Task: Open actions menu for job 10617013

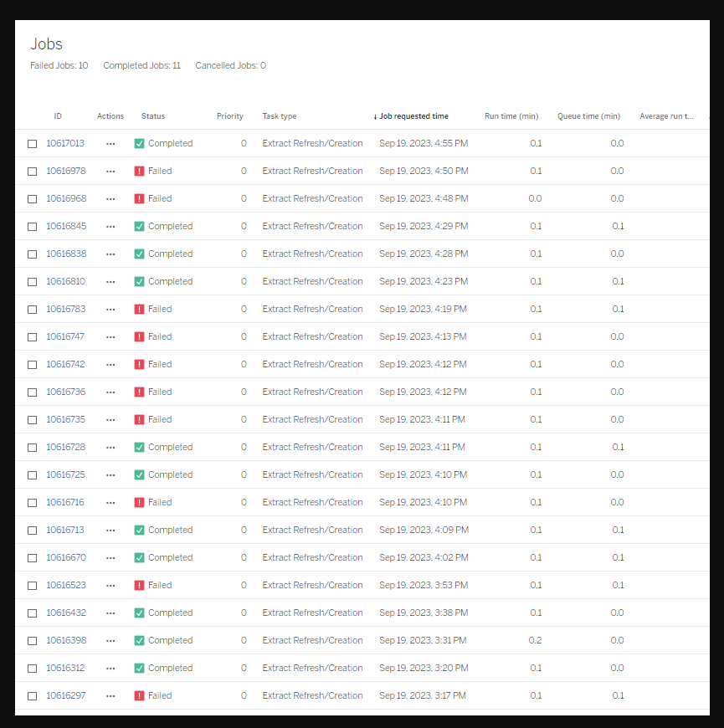Action: click(110, 144)
